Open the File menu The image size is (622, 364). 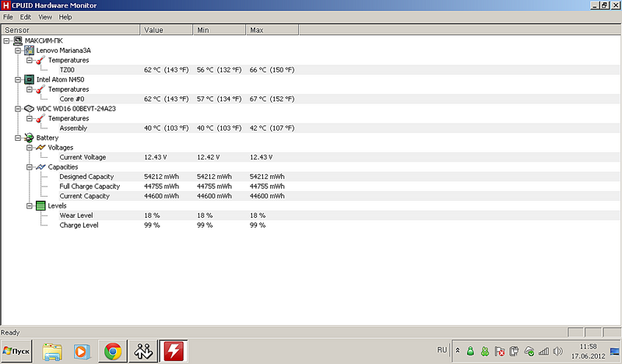click(8, 16)
